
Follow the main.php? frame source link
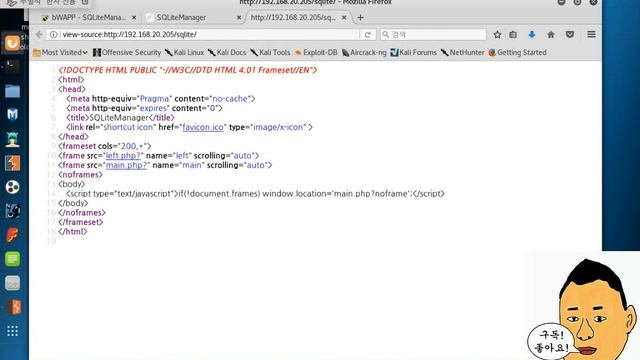126,165
